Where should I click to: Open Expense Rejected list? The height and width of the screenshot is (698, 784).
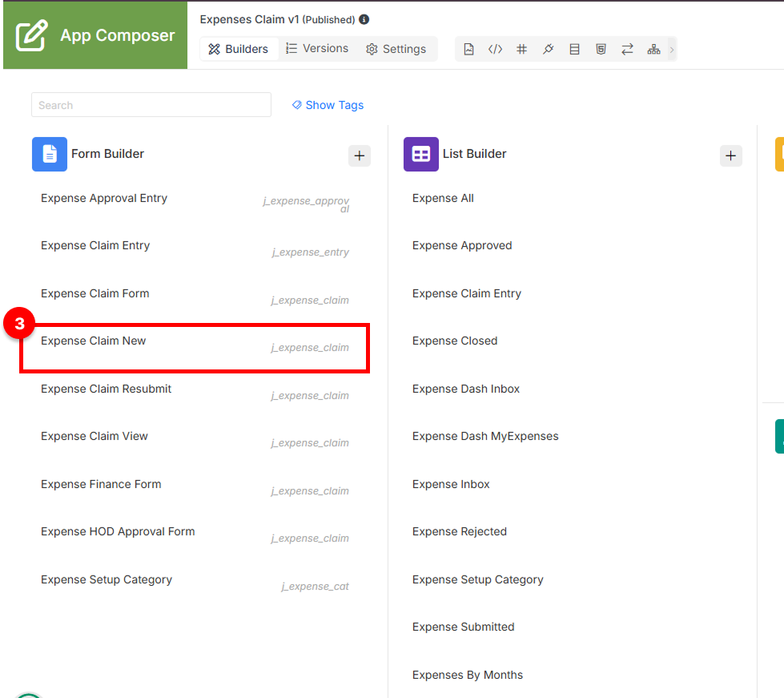coord(460,531)
